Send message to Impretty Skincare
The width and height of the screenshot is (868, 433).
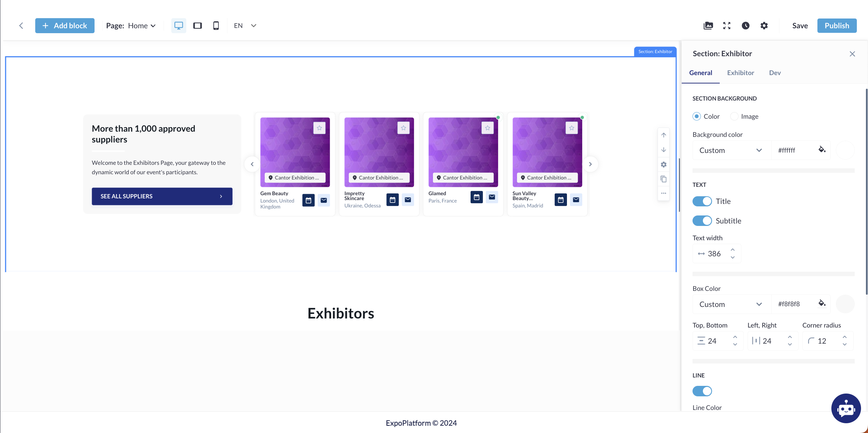[408, 200]
